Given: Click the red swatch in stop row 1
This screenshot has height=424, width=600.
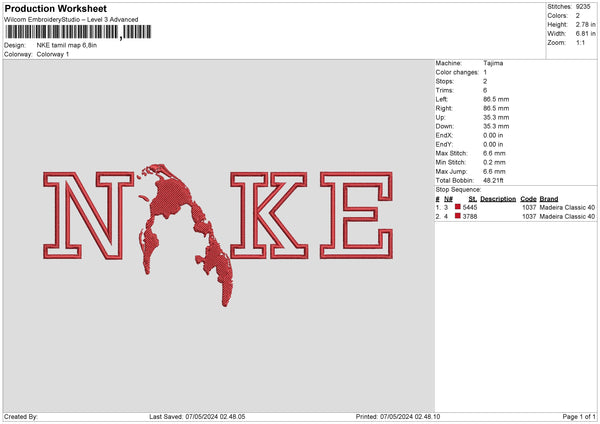Looking at the screenshot, I should coord(458,207).
